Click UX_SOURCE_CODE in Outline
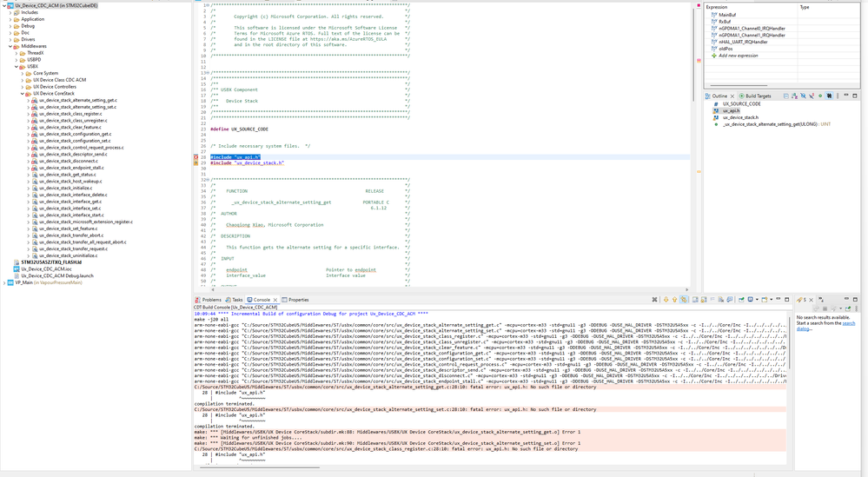Screen dimensions: 868x477 (x=742, y=103)
